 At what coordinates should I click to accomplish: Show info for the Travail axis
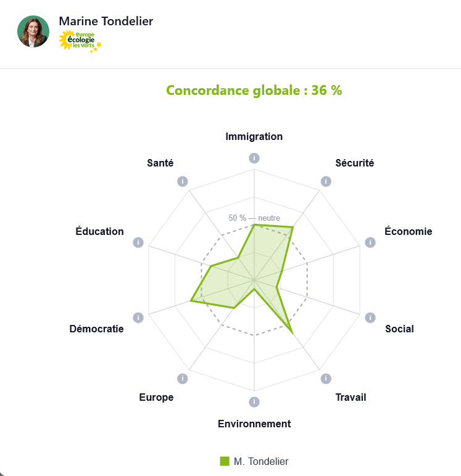[326, 379]
